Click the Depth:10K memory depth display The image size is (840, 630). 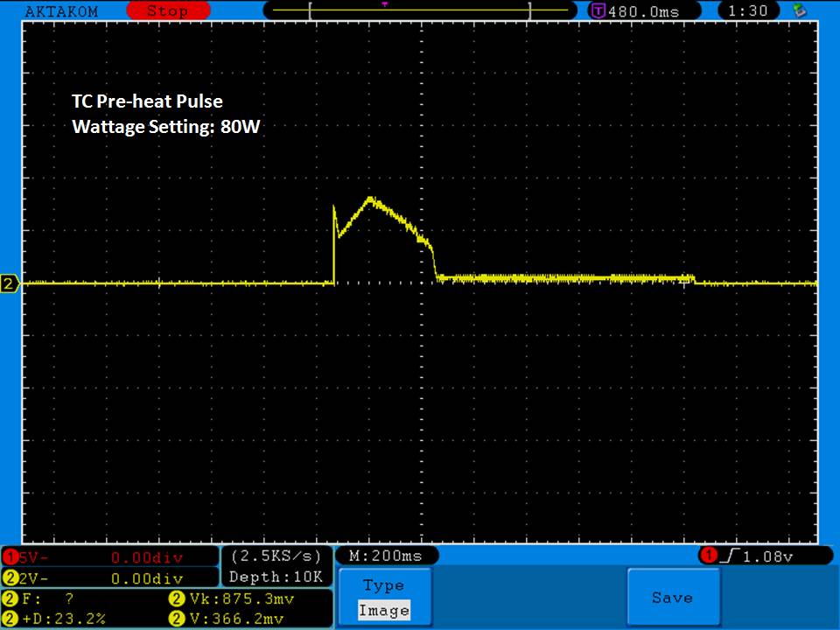[x=276, y=577]
